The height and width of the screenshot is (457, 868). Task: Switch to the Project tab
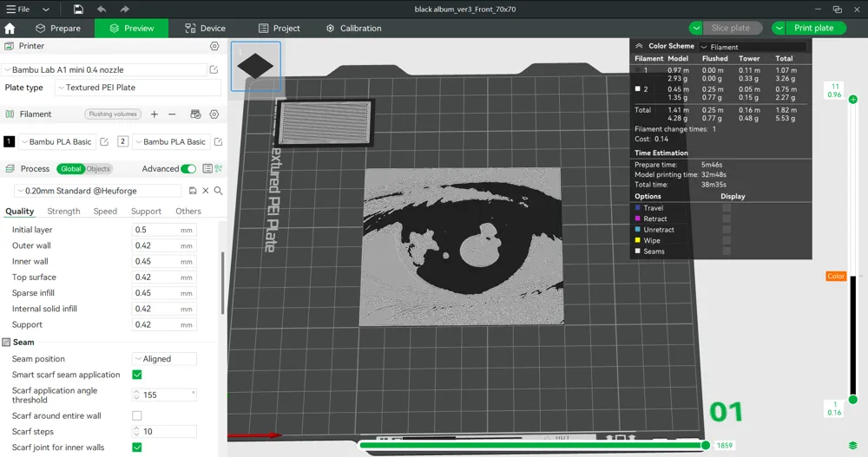(279, 29)
